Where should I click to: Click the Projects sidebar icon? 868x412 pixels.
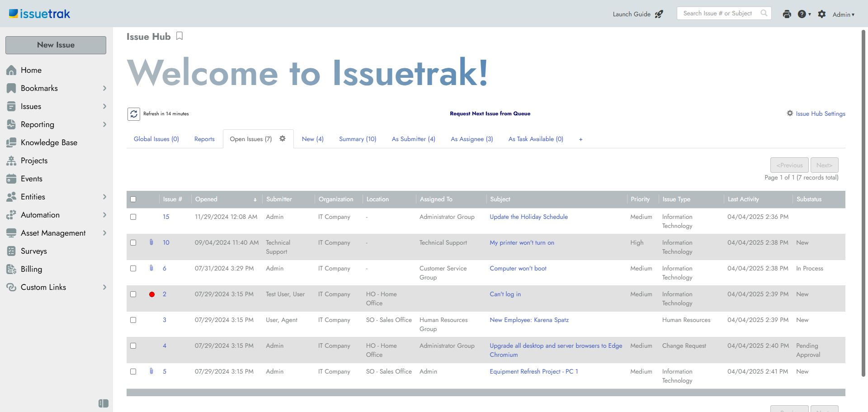click(x=11, y=161)
